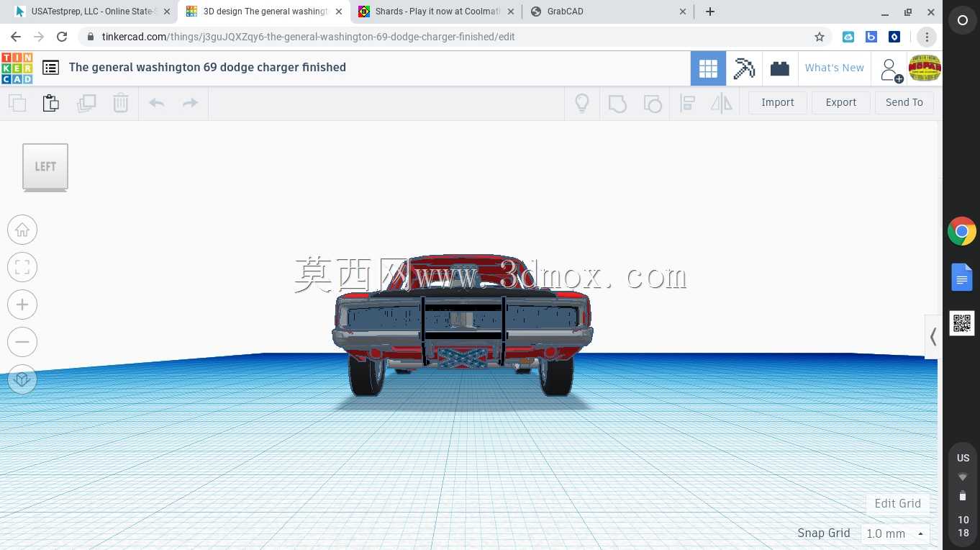Click the Zoom in plus button
980x550 pixels.
[x=22, y=305]
